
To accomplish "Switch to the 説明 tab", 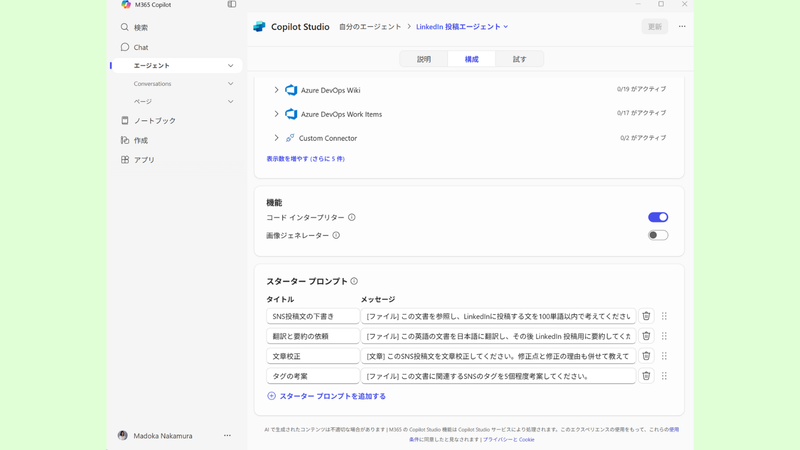I will pos(424,59).
